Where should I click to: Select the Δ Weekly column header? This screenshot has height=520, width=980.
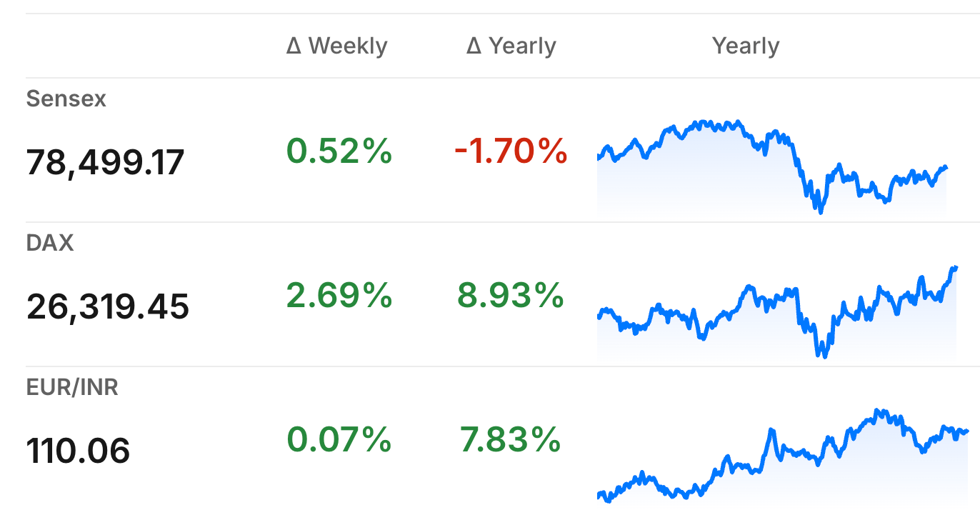tap(337, 46)
